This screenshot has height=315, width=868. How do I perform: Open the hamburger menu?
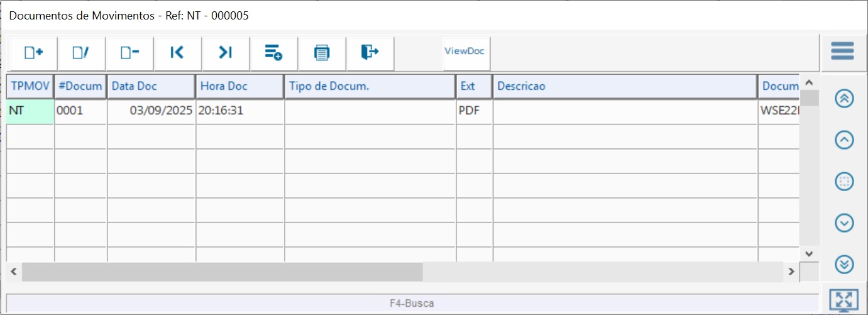pos(842,51)
